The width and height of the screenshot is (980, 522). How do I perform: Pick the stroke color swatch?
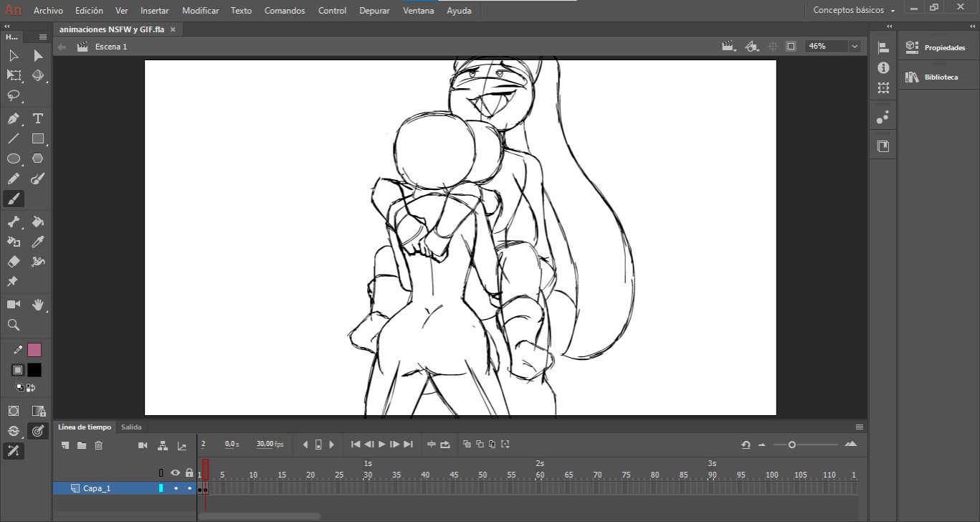34,350
